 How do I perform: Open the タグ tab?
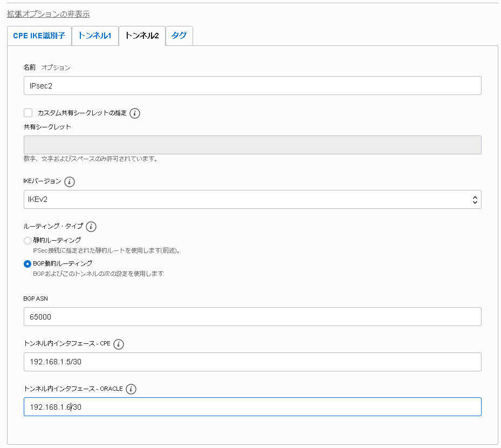(179, 36)
